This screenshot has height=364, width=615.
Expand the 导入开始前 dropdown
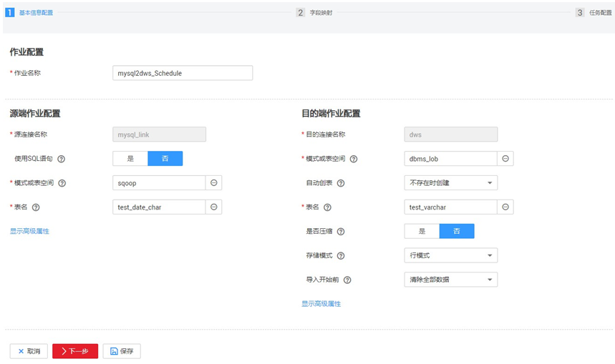(450, 280)
